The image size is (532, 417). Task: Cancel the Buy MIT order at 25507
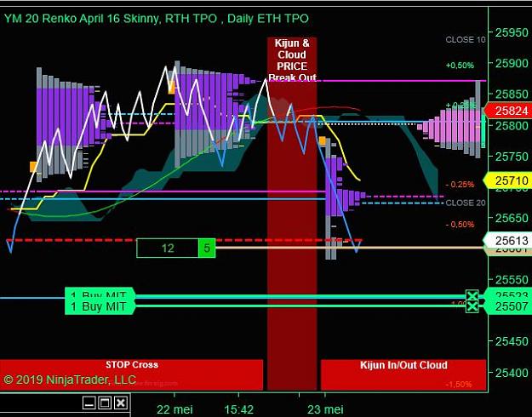472,306
